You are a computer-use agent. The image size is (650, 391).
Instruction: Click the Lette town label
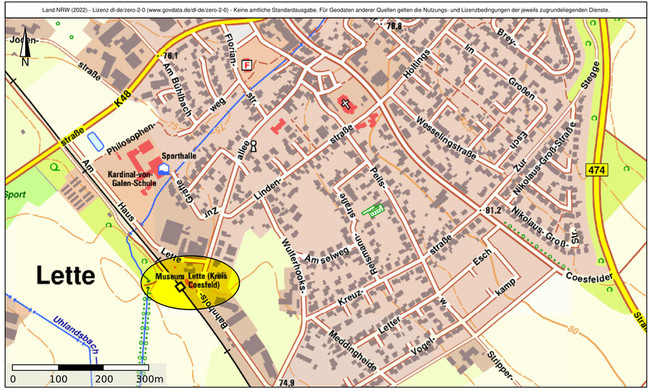65,275
